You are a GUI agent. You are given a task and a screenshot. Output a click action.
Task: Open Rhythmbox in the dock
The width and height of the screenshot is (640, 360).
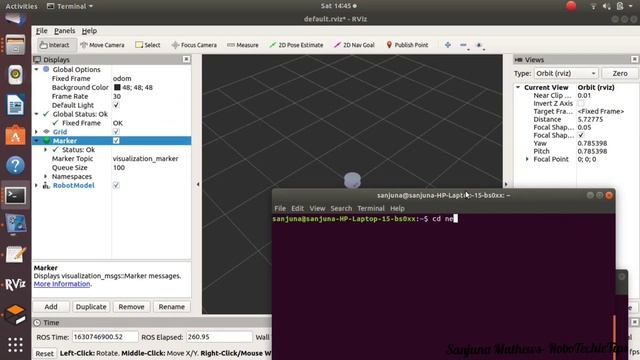[15, 75]
